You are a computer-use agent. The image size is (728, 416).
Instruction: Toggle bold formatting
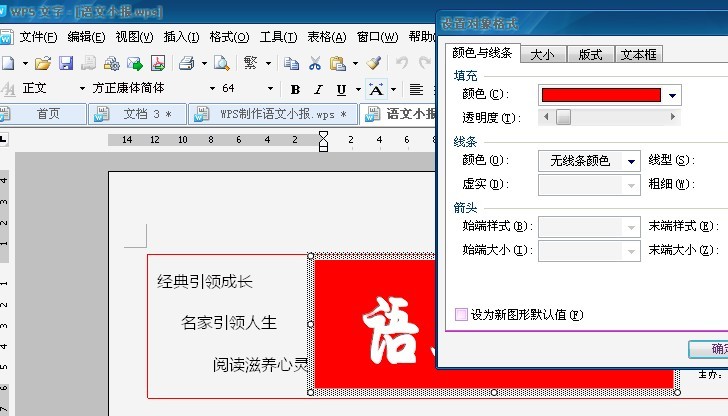click(x=295, y=90)
